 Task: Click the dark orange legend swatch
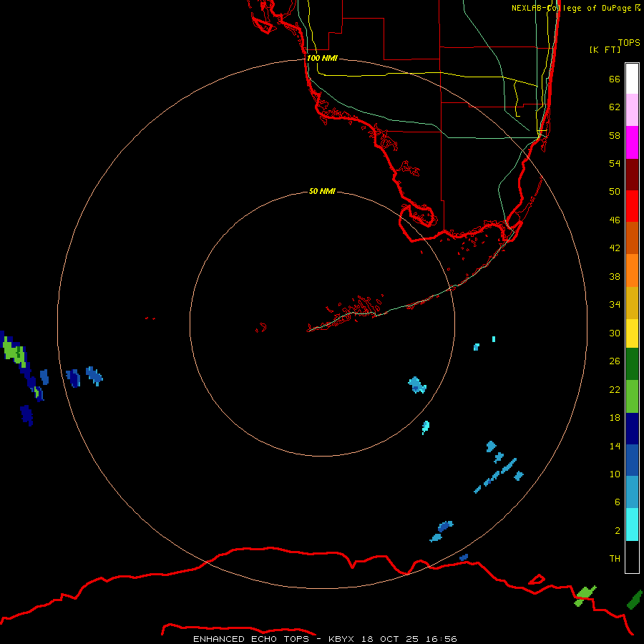click(632, 238)
